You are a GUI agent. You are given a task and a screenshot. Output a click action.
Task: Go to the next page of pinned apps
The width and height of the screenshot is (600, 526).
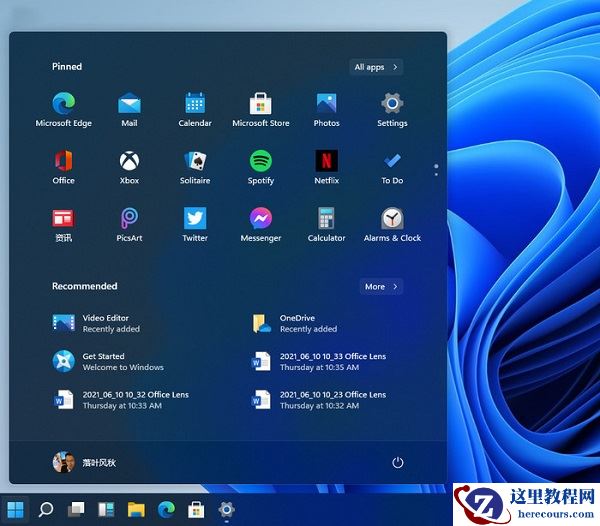tap(436, 174)
